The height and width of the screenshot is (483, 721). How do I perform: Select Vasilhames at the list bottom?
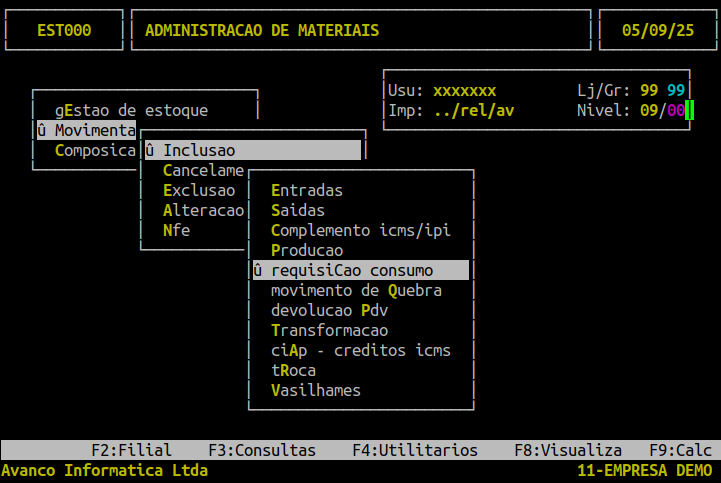tap(316, 391)
